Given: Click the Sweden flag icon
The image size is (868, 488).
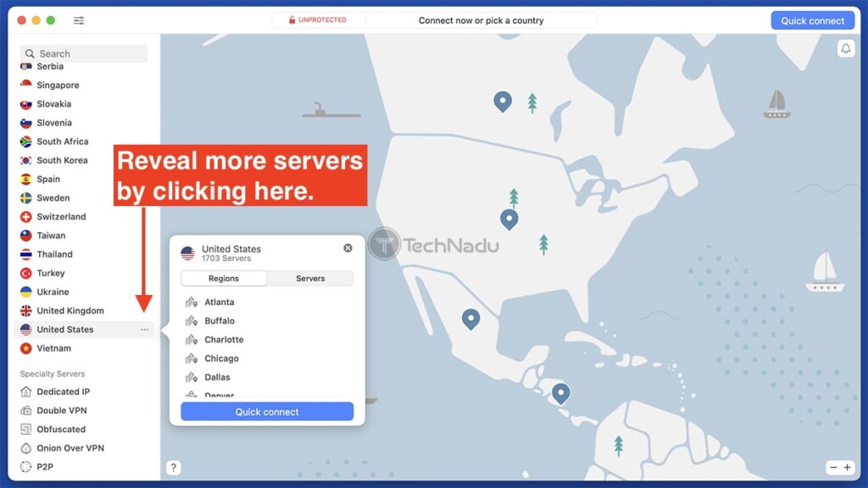Looking at the screenshot, I should 26,198.
